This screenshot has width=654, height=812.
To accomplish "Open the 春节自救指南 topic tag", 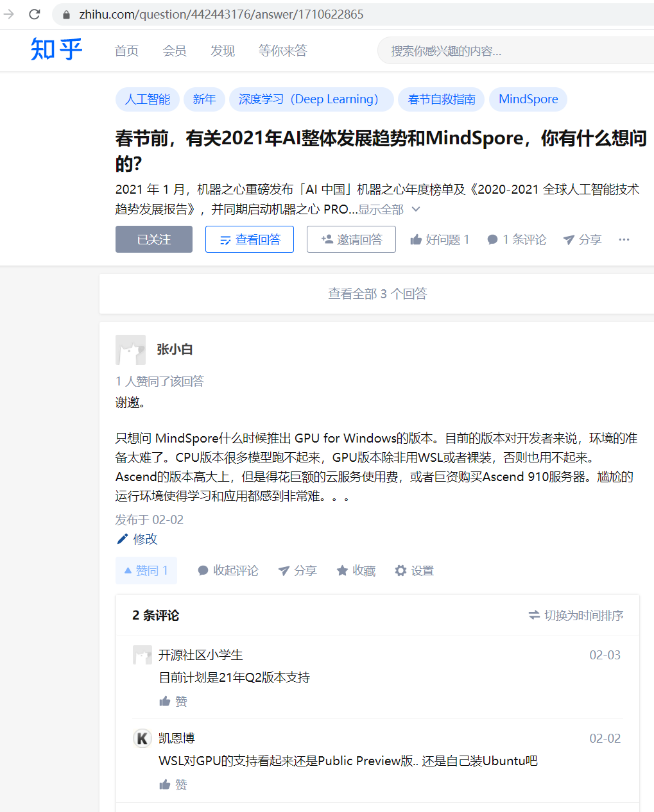I will 442,99.
